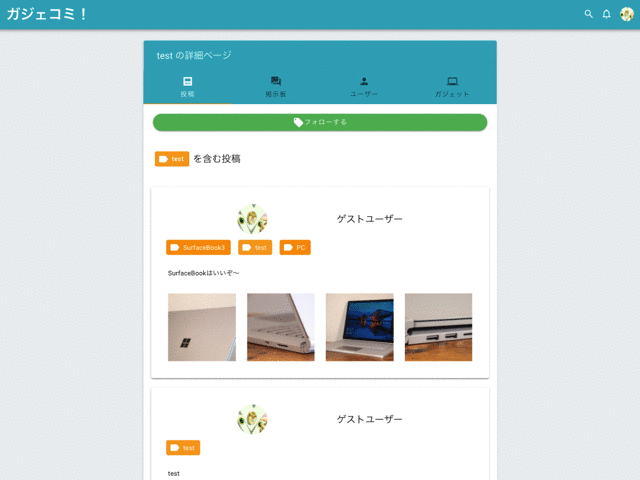Switch to the ガジェット tab
Image resolution: width=640 pixels, height=480 pixels.
(452, 87)
